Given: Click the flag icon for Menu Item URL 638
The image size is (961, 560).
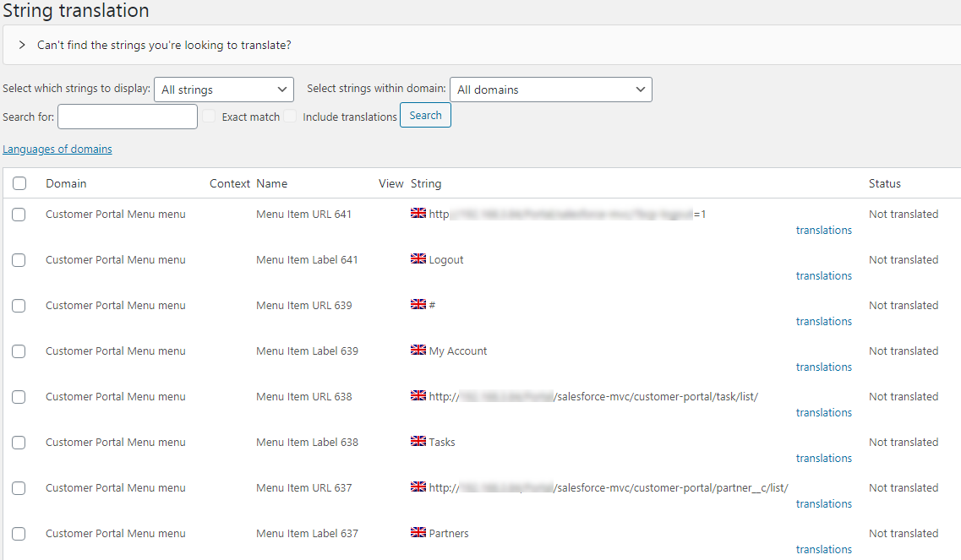Looking at the screenshot, I should point(418,396).
